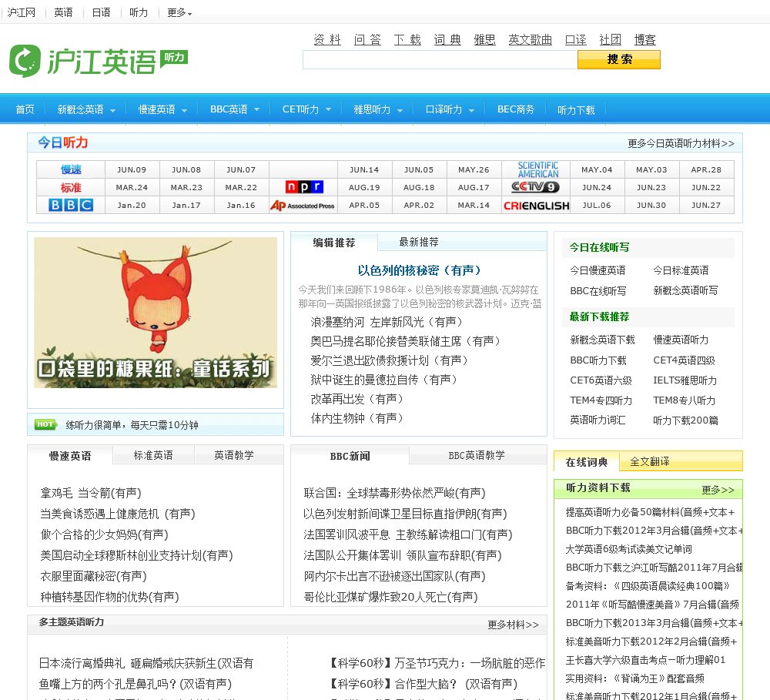Focus the search input field
Screen dimensions: 770x700
[x=440, y=60]
